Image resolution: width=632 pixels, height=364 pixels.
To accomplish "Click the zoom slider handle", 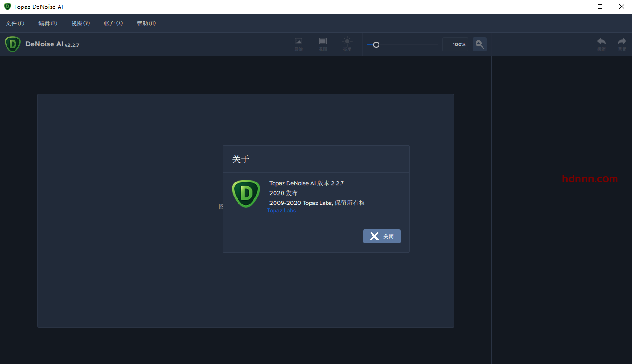I will pyautogui.click(x=376, y=45).
